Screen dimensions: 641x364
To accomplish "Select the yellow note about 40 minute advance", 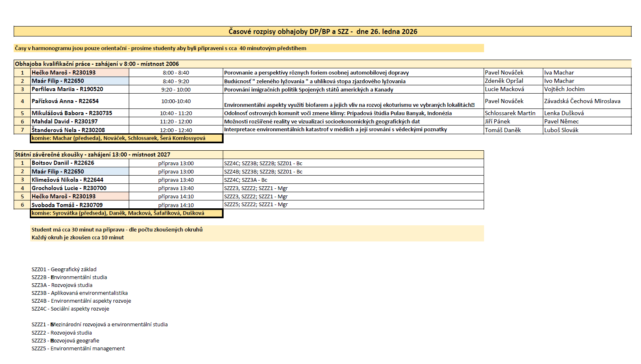I will 161,48.
